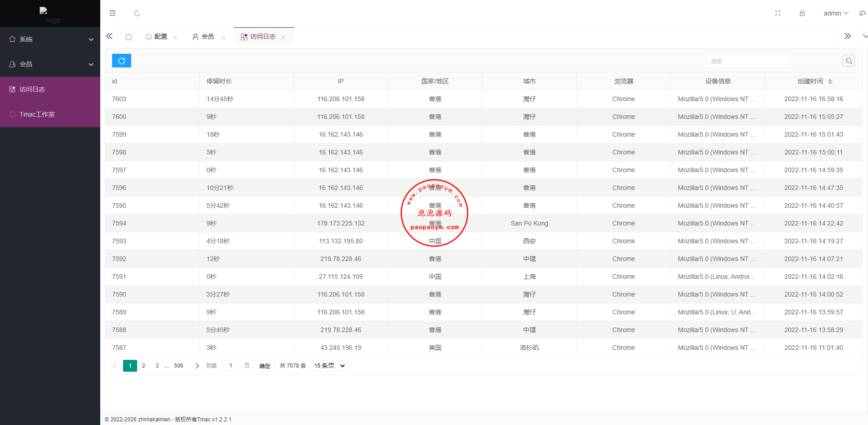Collapse the sidebar with the menu-fold icon

click(113, 13)
